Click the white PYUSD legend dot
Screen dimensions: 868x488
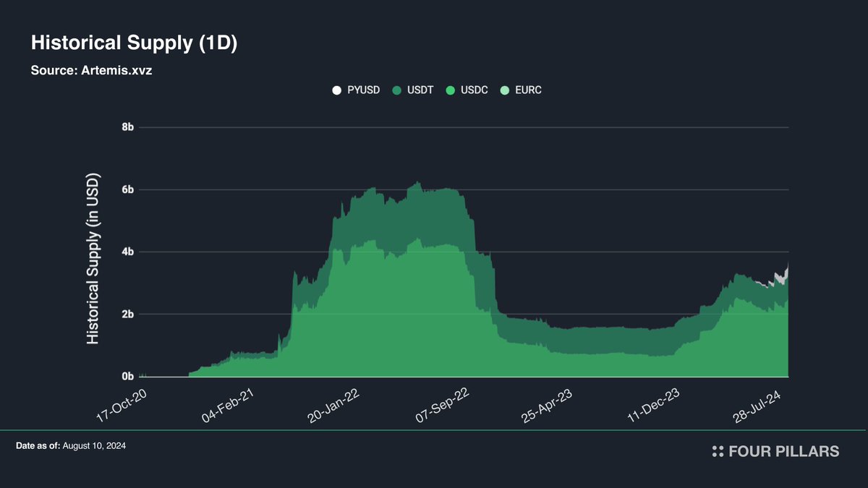(x=336, y=90)
